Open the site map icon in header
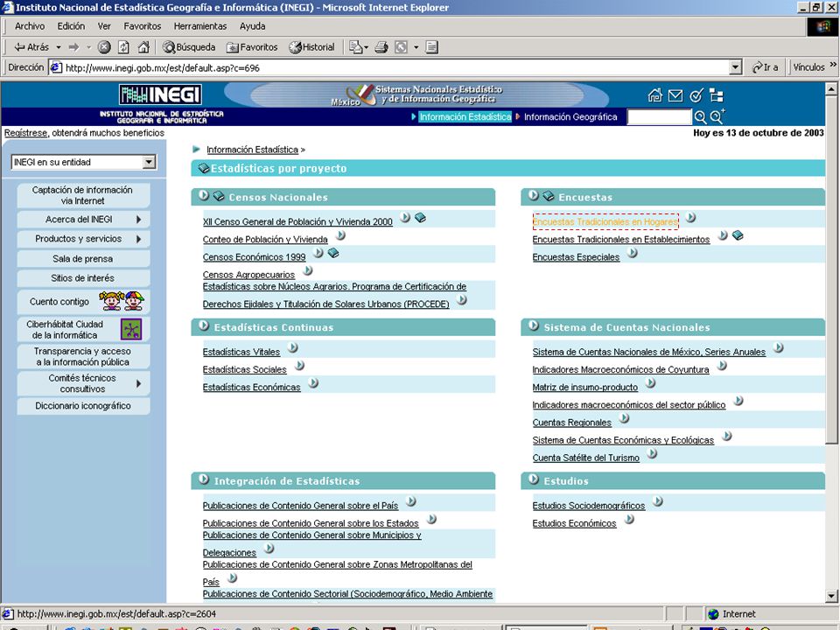840x630 pixels. click(717, 95)
